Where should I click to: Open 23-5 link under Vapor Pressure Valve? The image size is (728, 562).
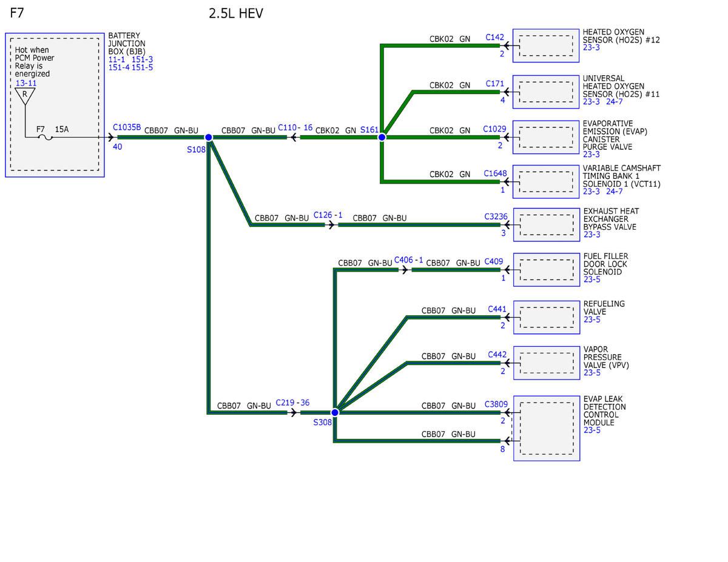592,373
